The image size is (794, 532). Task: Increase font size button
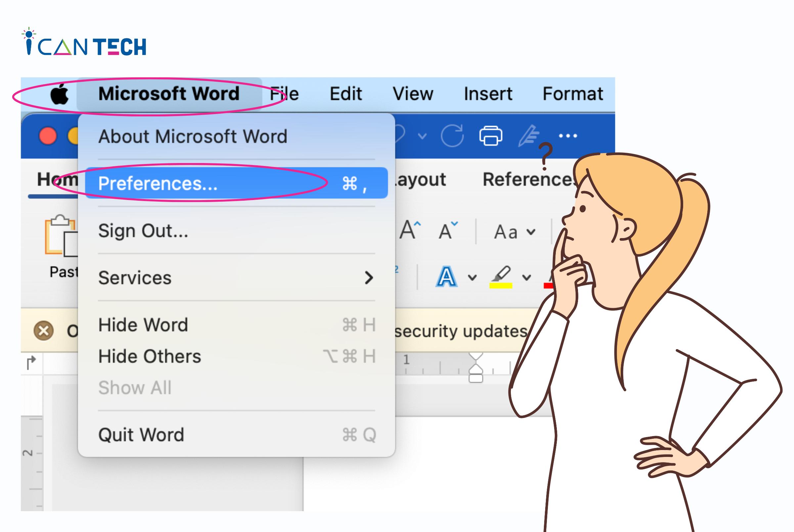(411, 230)
